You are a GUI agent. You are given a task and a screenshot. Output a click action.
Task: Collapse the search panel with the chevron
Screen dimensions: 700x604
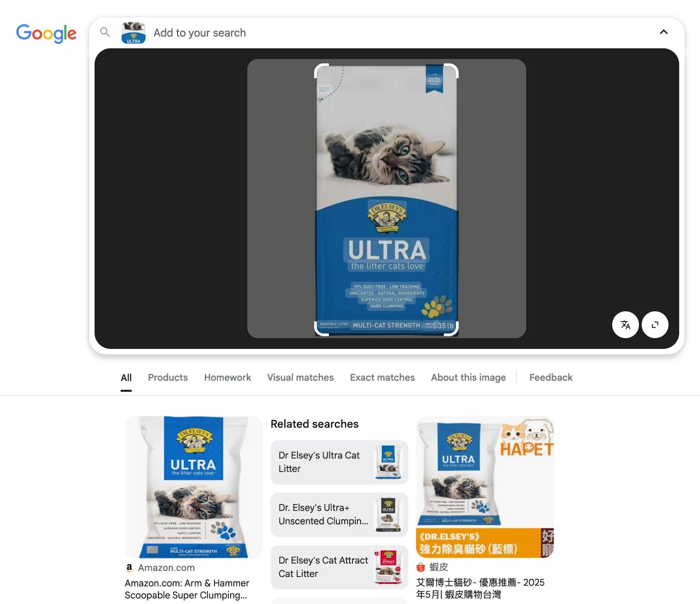coord(664,32)
